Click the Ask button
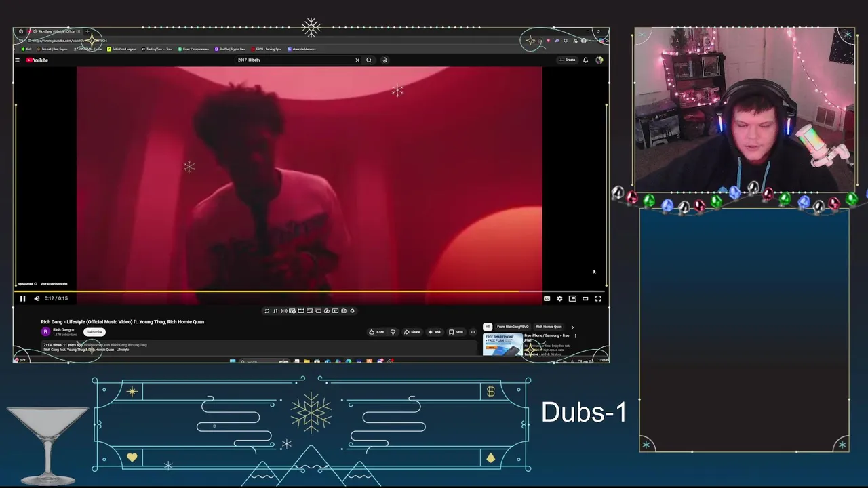Viewport: 868px width, 488px height. pyautogui.click(x=435, y=332)
